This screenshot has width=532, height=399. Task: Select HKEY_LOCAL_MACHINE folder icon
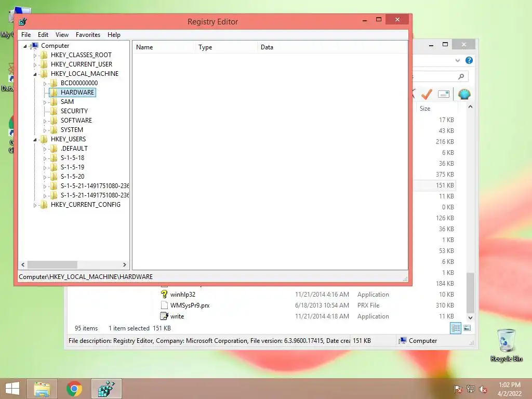click(44, 74)
